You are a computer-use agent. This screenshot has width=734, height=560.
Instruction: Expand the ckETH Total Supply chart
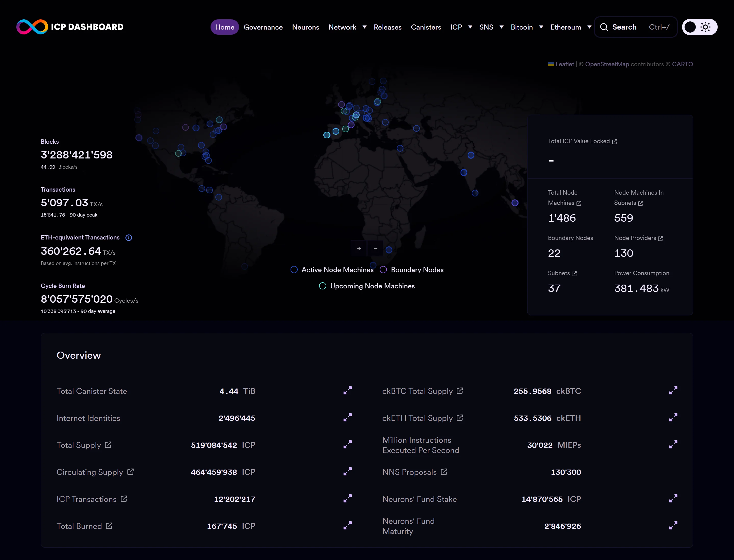pyautogui.click(x=673, y=417)
